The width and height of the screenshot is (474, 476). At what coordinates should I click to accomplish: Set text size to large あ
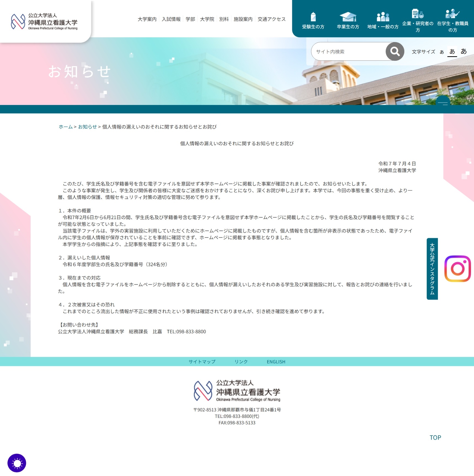tap(464, 51)
